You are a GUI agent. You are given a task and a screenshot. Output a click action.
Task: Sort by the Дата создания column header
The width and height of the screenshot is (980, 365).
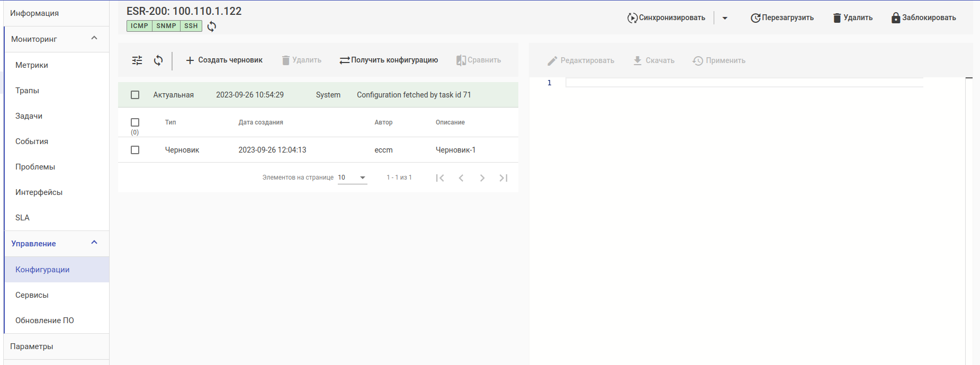coord(260,122)
